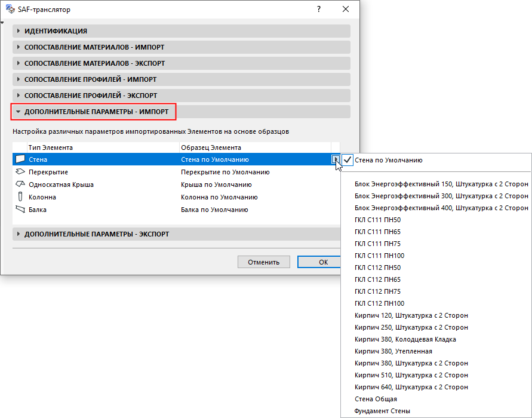Click the Образец Элемента column header
Screen dimensions: 532x418
[x=255, y=147]
